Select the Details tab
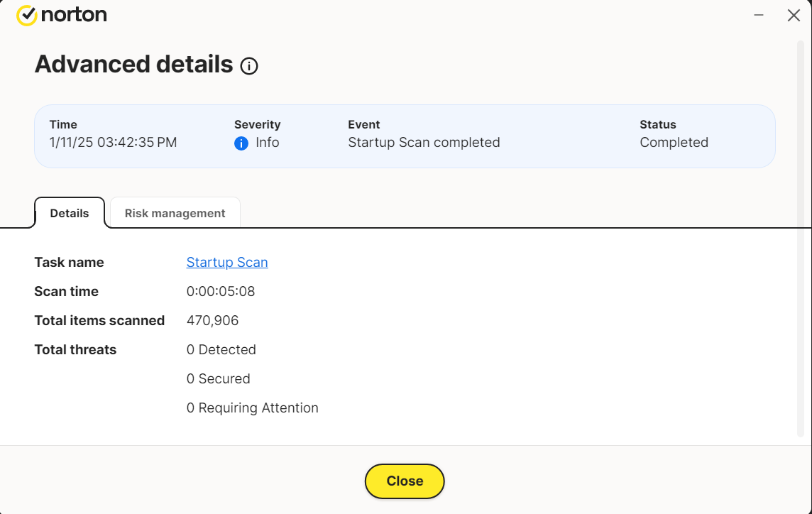The height and width of the screenshot is (514, 812). [x=70, y=213]
